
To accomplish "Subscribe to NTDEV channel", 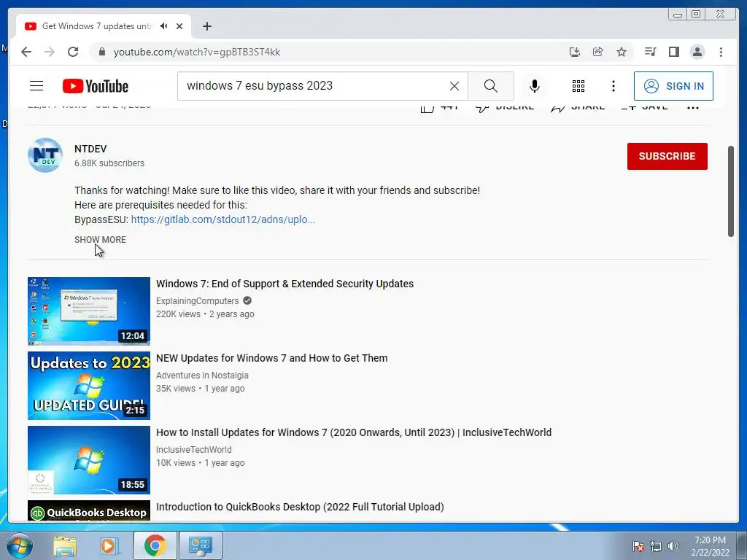I will [x=667, y=156].
